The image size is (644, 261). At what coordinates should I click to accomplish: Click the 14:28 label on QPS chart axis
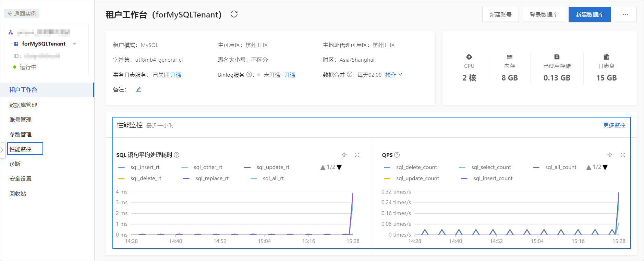click(x=415, y=241)
